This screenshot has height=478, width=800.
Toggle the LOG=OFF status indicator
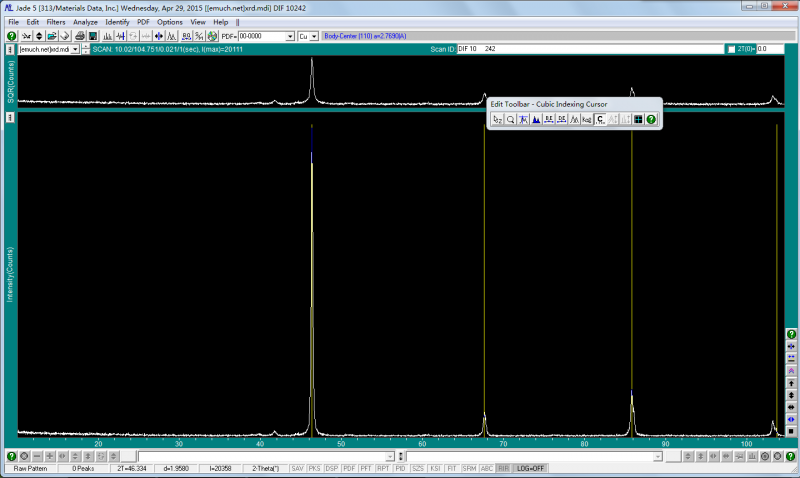[531, 468]
